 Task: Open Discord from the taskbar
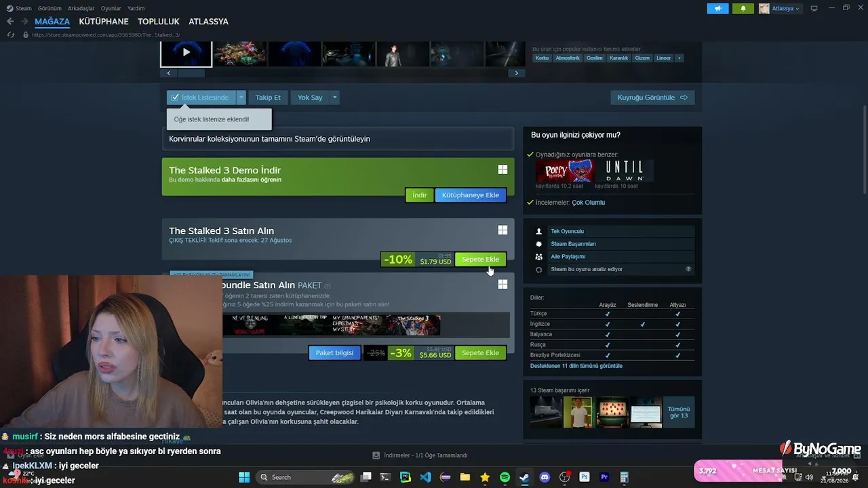point(545,477)
